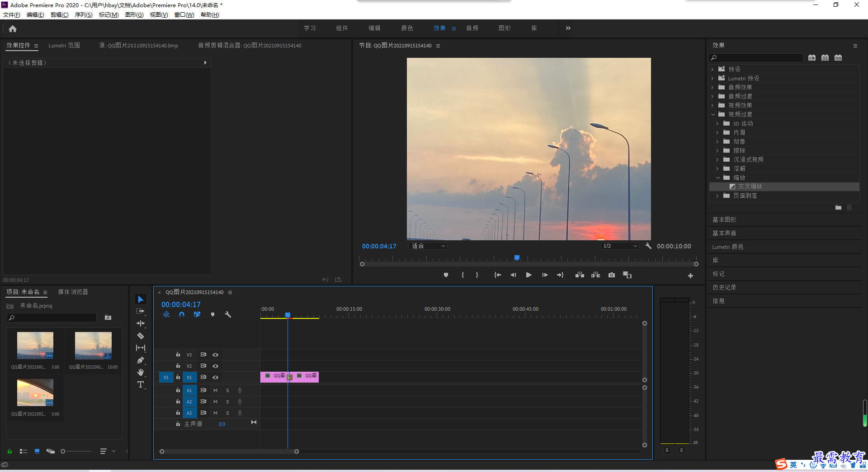Click Mark Out button in Program monitor
This screenshot has width=868, height=472.
[477, 275]
